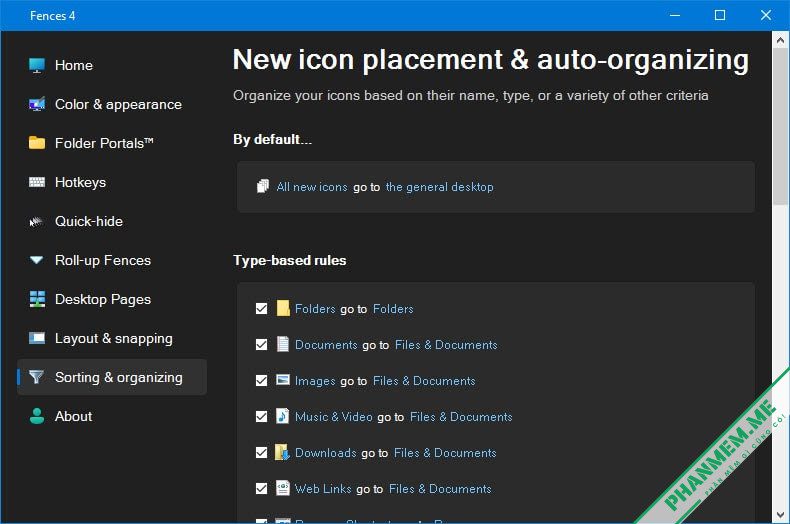
Task: Click the Folder Portals folder icon
Action: tap(37, 143)
